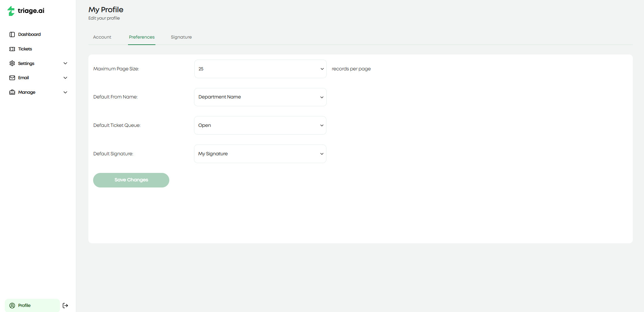Expand the Manage section chevron
The width and height of the screenshot is (644, 312).
pos(65,92)
